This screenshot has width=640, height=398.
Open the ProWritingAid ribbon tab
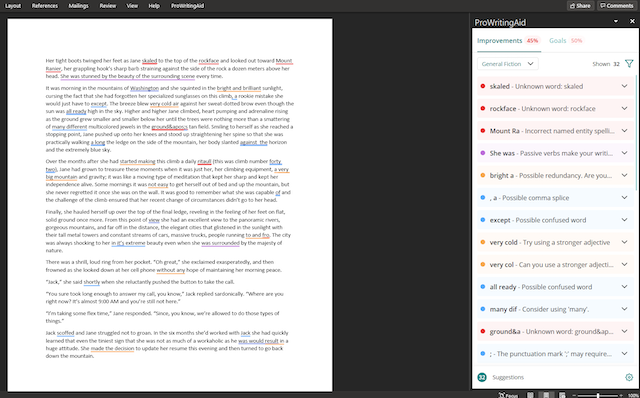pos(187,6)
